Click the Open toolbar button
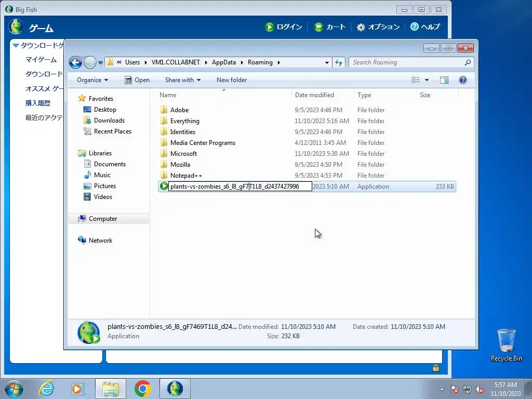Viewport: 532px width, 399px height. point(137,80)
